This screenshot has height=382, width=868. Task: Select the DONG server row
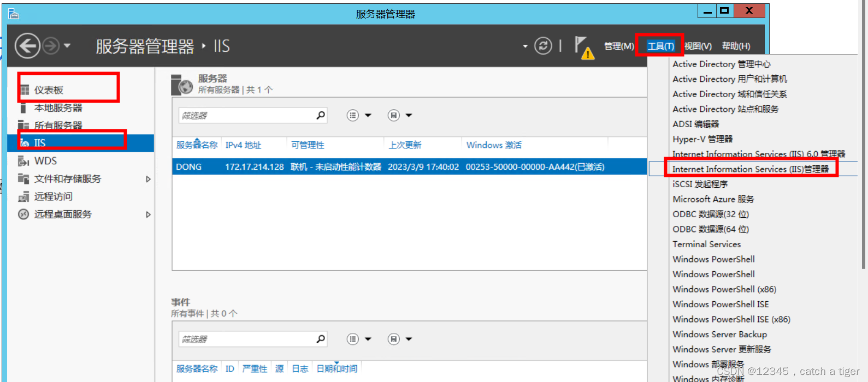click(410, 167)
